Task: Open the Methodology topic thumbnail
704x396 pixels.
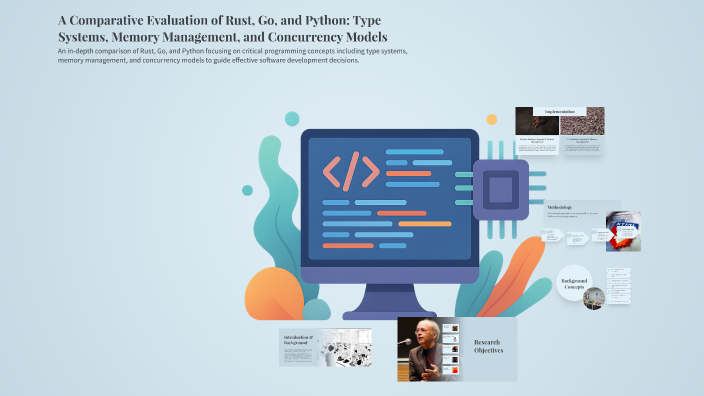Action: tap(591, 226)
